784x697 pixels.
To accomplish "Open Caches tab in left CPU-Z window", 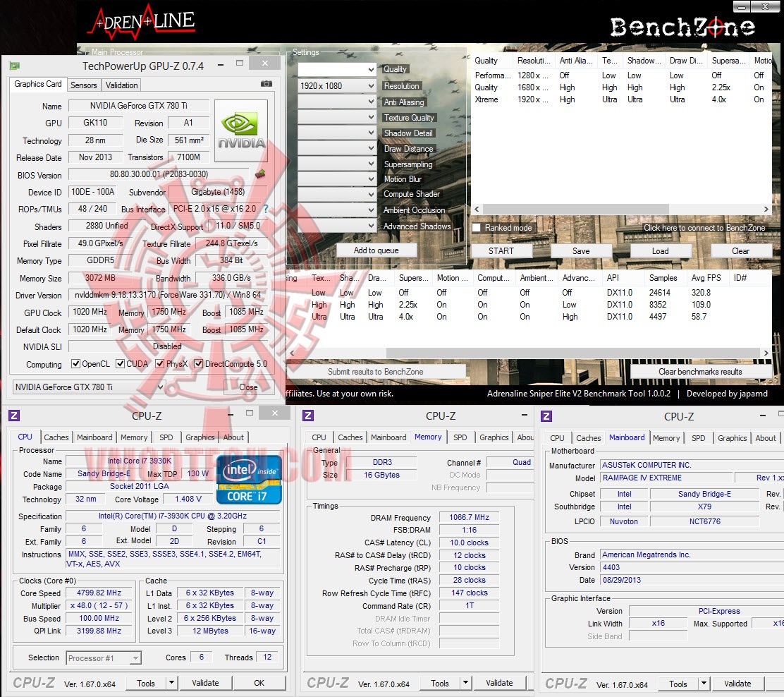I will coord(56,437).
